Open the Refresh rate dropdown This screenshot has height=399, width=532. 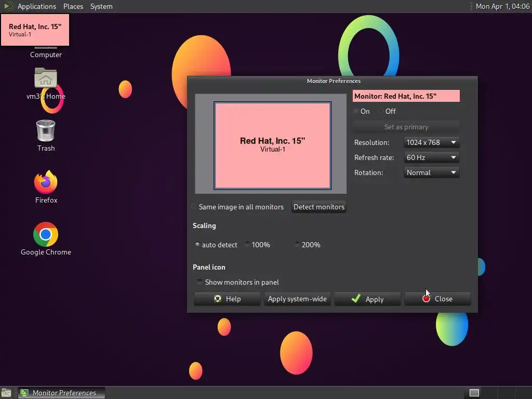(432, 157)
